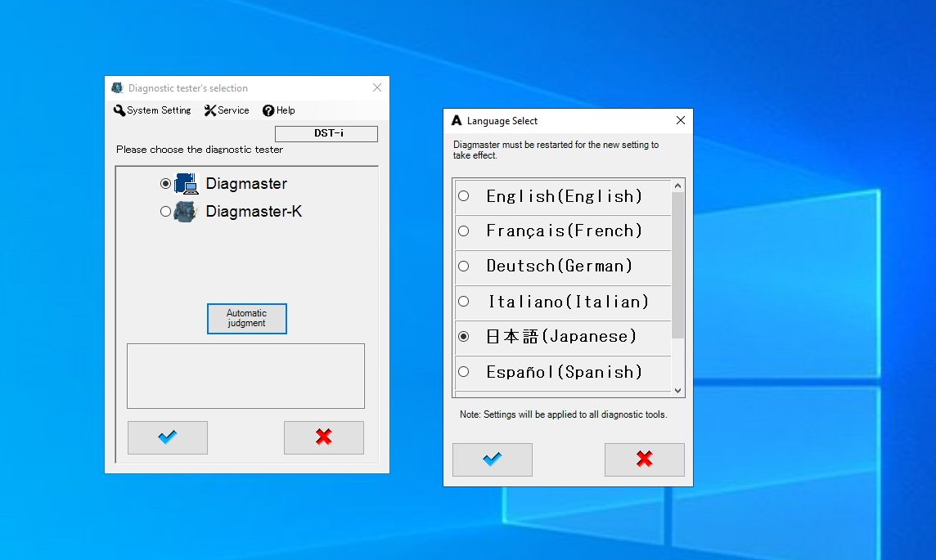Cancel tester selection with red X
Viewport: 936px width, 560px height.
pyautogui.click(x=323, y=437)
